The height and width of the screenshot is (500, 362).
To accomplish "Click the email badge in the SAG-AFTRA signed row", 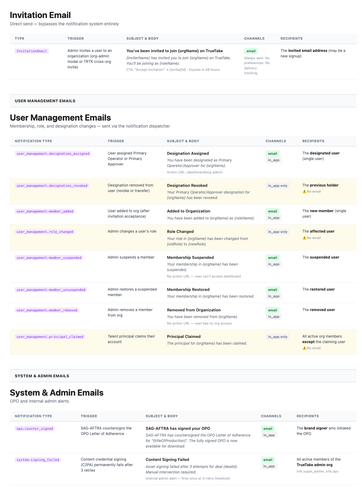I will tap(268, 429).
